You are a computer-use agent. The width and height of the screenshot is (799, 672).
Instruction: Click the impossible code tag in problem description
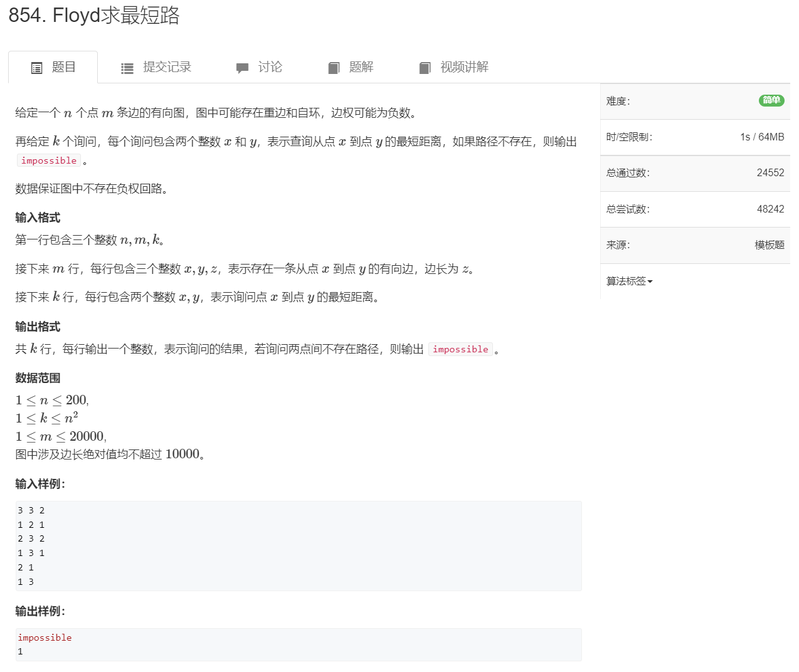tap(49, 160)
